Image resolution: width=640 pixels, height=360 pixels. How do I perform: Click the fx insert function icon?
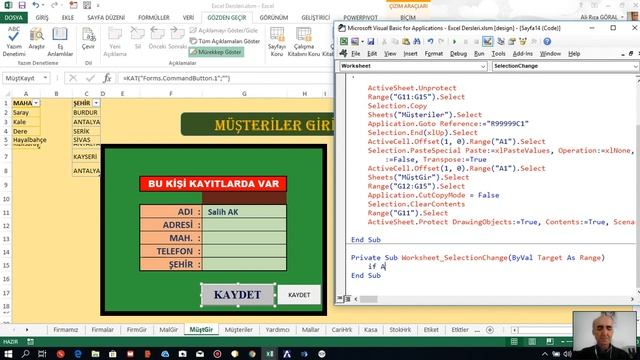pos(107,78)
